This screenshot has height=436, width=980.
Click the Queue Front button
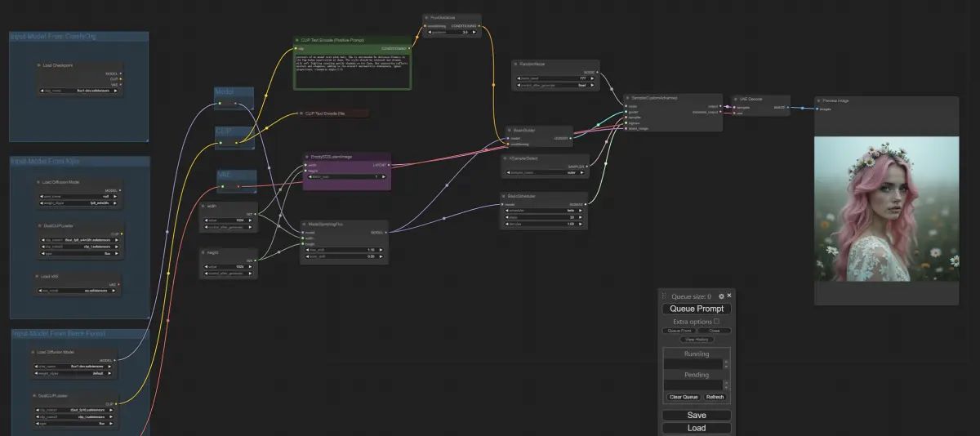679,331
